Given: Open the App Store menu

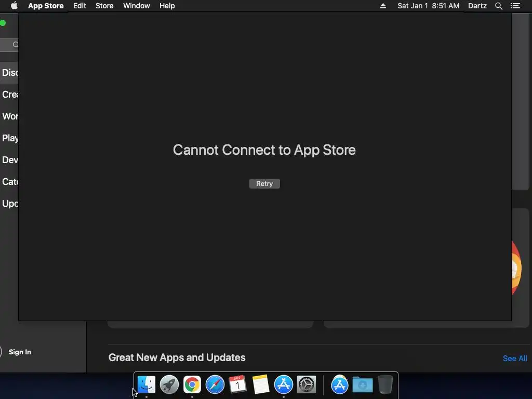Looking at the screenshot, I should [x=46, y=6].
